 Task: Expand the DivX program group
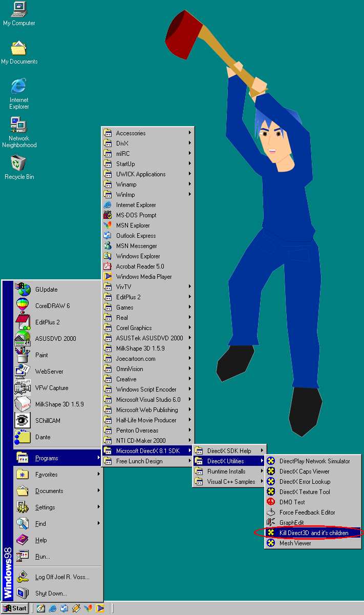point(148,143)
